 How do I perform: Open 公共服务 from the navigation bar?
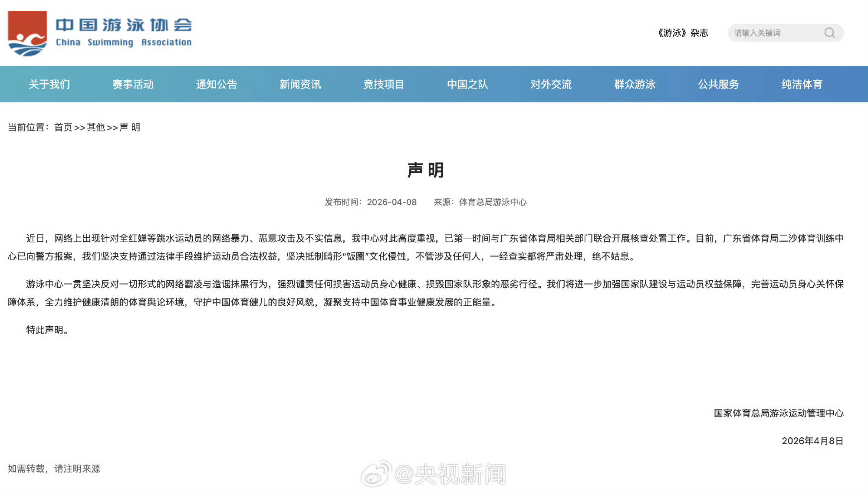[x=719, y=84]
